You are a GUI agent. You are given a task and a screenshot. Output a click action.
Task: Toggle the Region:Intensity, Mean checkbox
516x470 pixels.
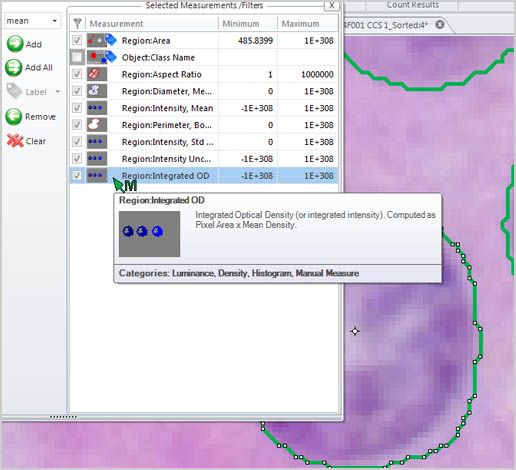77,108
